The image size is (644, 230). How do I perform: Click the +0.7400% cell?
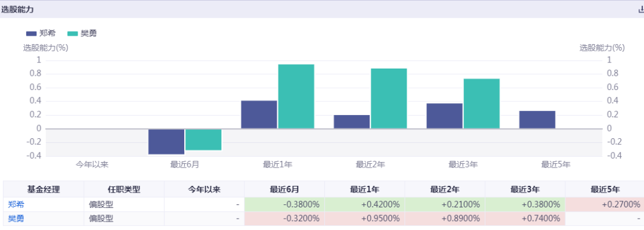click(525, 219)
